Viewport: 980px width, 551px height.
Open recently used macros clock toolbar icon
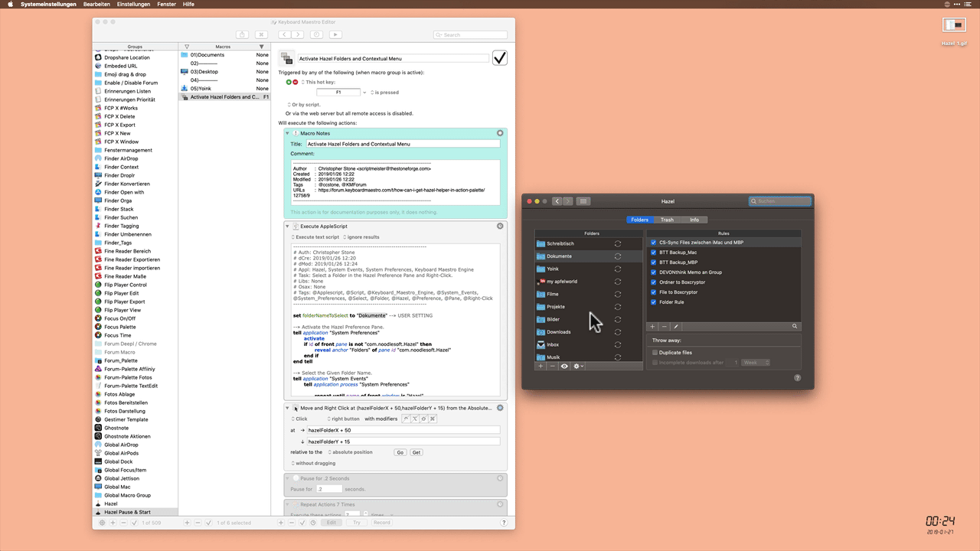[x=316, y=34]
